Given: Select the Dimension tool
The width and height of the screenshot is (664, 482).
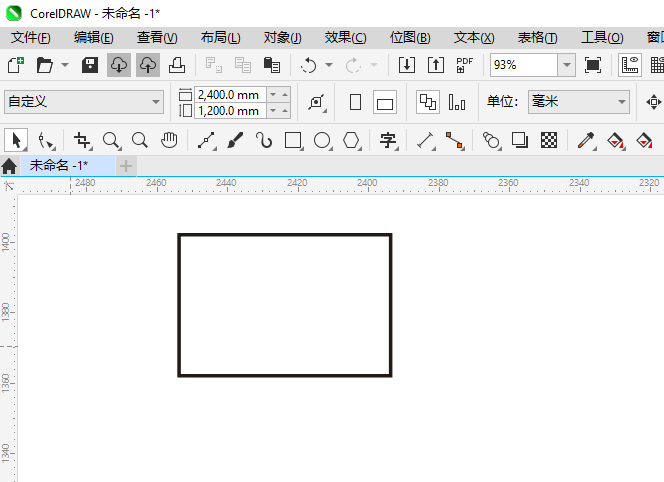Looking at the screenshot, I should click(x=426, y=140).
